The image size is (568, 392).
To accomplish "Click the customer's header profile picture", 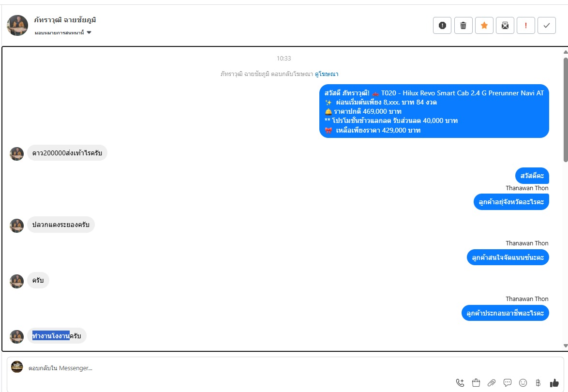I will click(17, 25).
